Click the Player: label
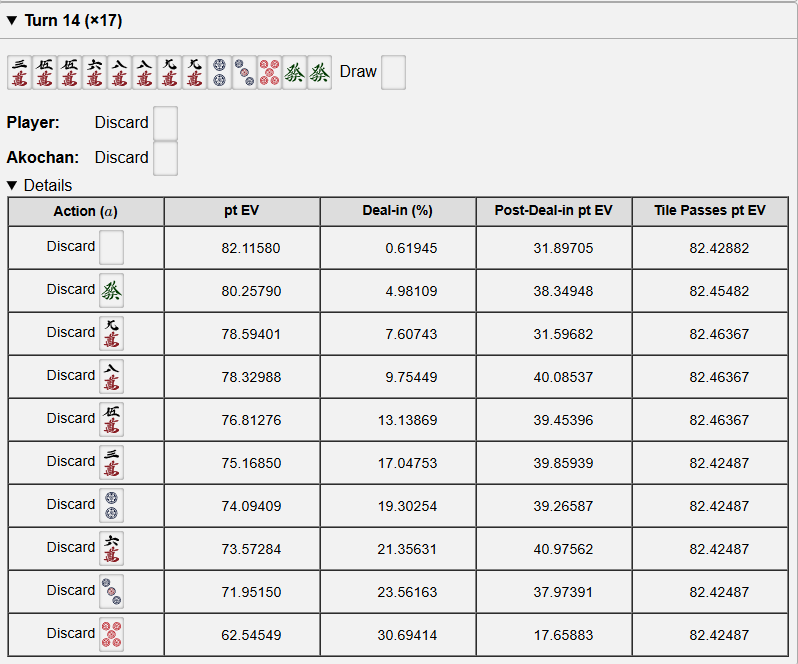798x664 pixels. coord(33,123)
